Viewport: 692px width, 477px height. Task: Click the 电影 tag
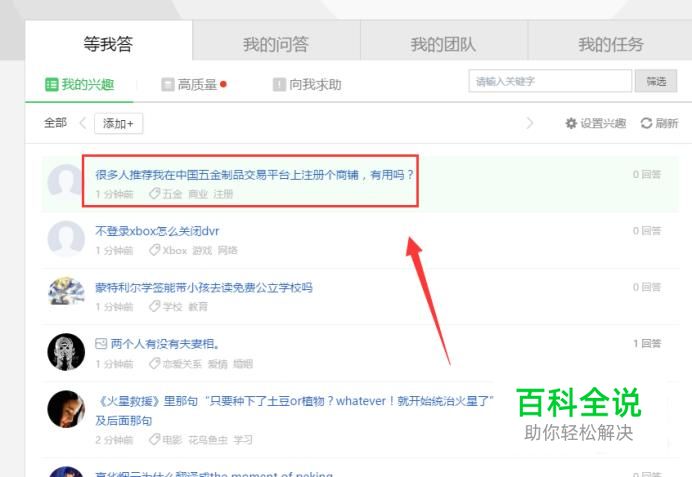point(172,440)
